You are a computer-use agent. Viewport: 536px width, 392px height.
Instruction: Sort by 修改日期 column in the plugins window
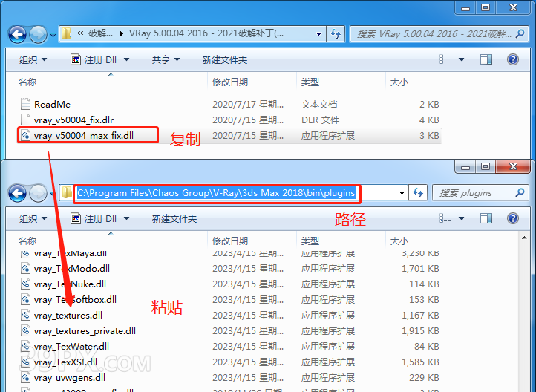[x=230, y=241]
